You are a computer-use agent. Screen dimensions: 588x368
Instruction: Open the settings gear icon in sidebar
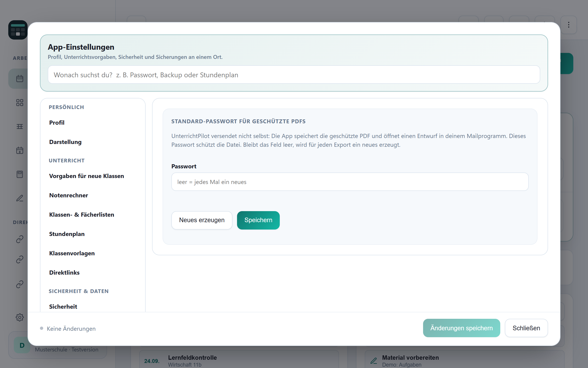point(20,317)
